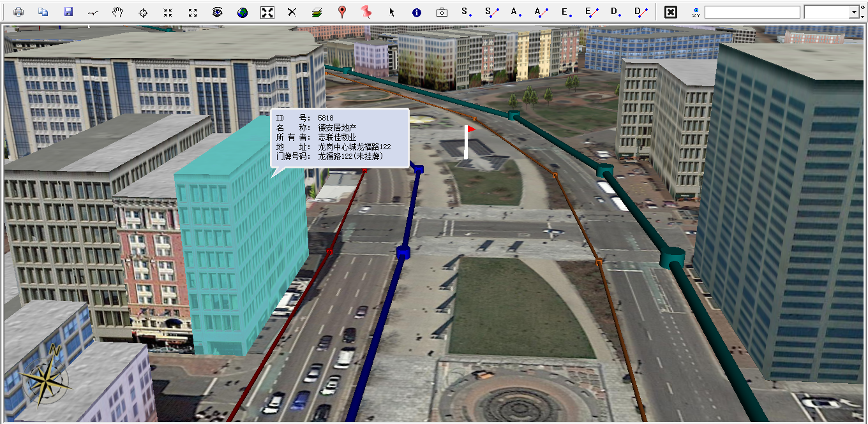Viewport: 868px width, 424px height.
Task: Click the blue Info identify icon
Action: 417,12
